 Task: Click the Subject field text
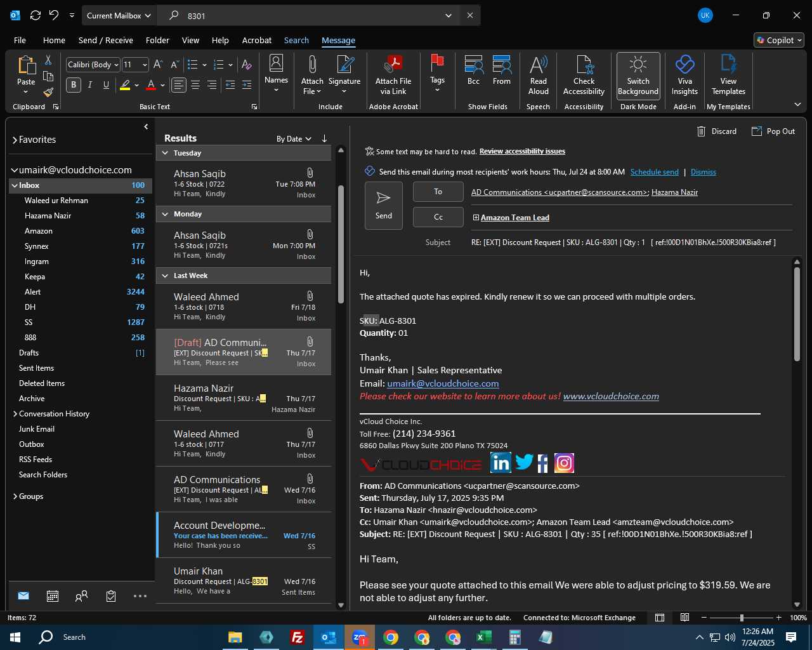click(623, 242)
